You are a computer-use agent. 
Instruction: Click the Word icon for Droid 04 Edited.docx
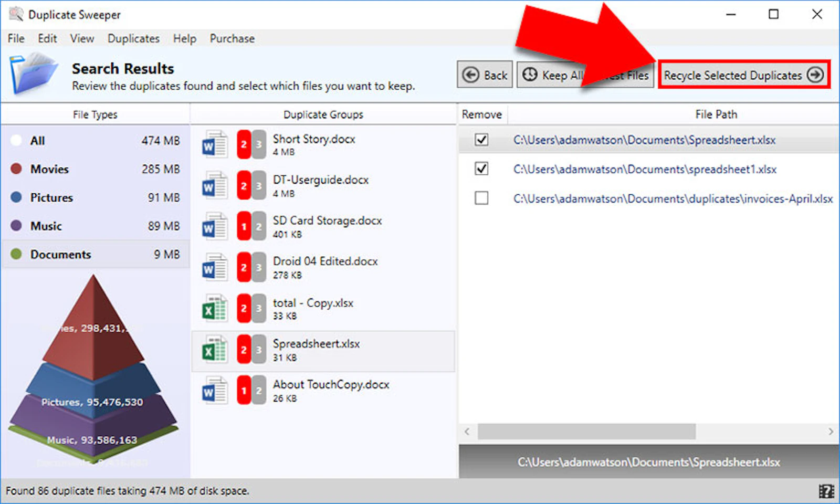pyautogui.click(x=215, y=267)
